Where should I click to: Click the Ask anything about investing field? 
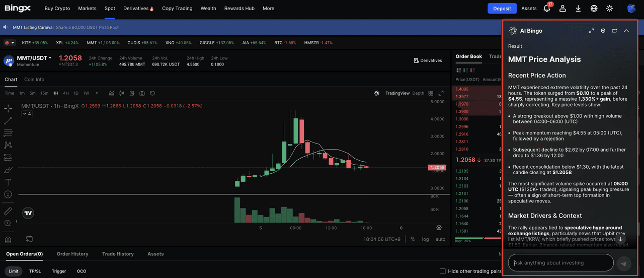point(560,263)
